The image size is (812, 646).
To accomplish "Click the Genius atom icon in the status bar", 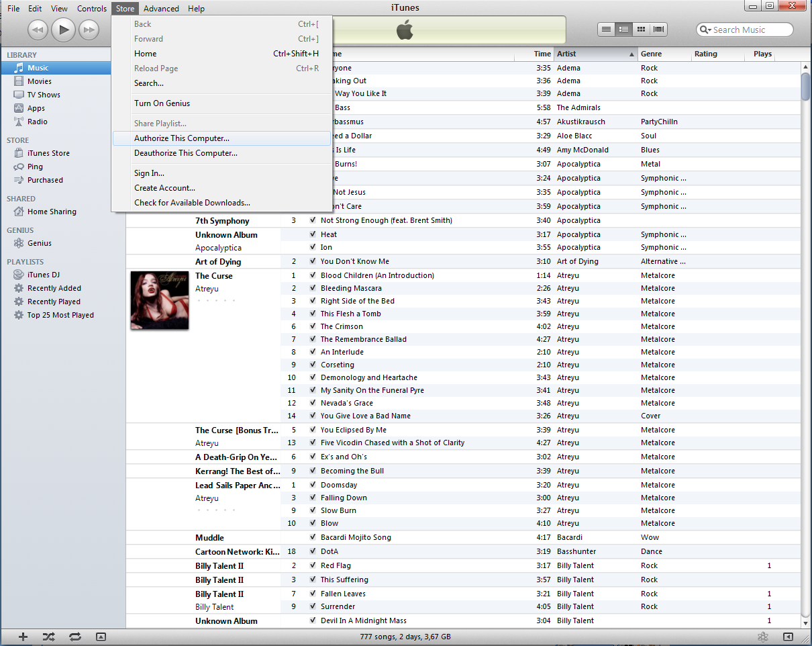I will click(762, 637).
